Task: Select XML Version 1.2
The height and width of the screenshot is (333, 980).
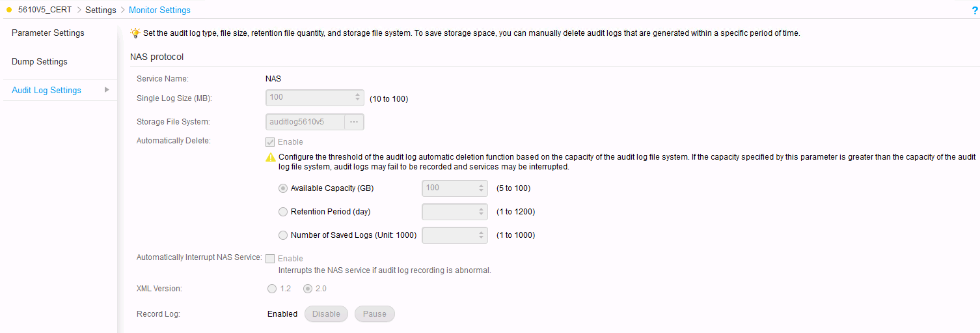Action: (271, 288)
